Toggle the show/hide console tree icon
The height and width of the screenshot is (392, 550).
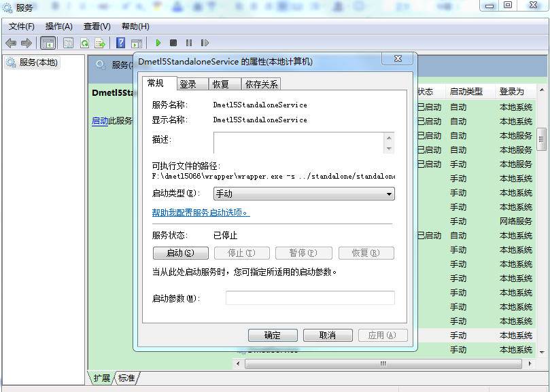tap(48, 43)
